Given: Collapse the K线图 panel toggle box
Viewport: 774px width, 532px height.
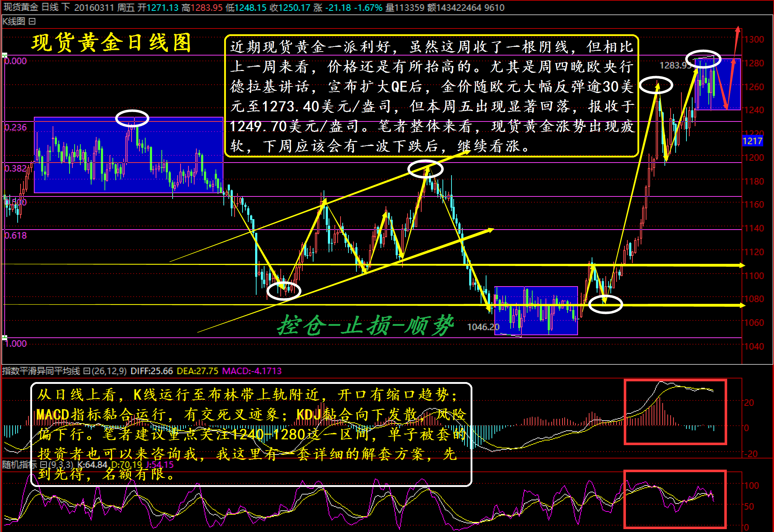Looking at the screenshot, I should coord(32,22).
